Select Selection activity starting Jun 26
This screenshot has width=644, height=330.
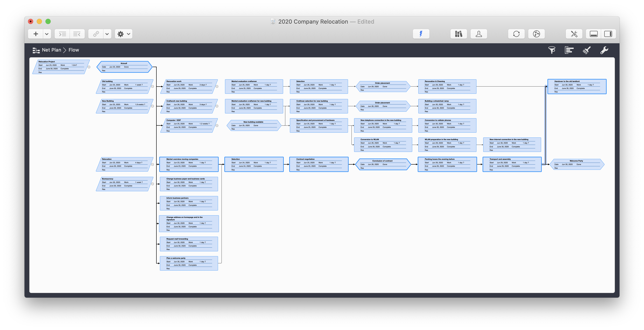pyautogui.click(x=319, y=87)
